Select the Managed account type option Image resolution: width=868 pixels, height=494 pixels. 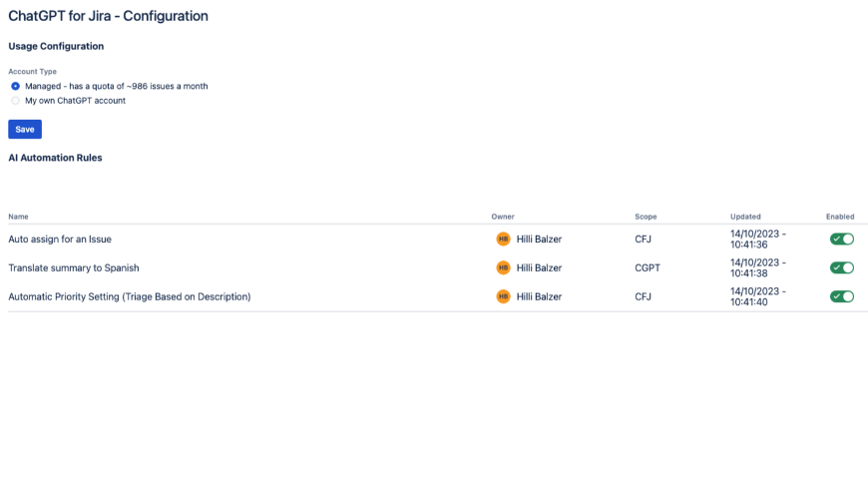coord(15,86)
